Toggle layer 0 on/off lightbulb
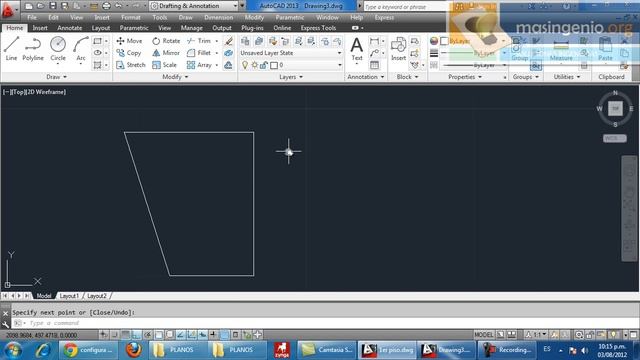 [x=245, y=65]
